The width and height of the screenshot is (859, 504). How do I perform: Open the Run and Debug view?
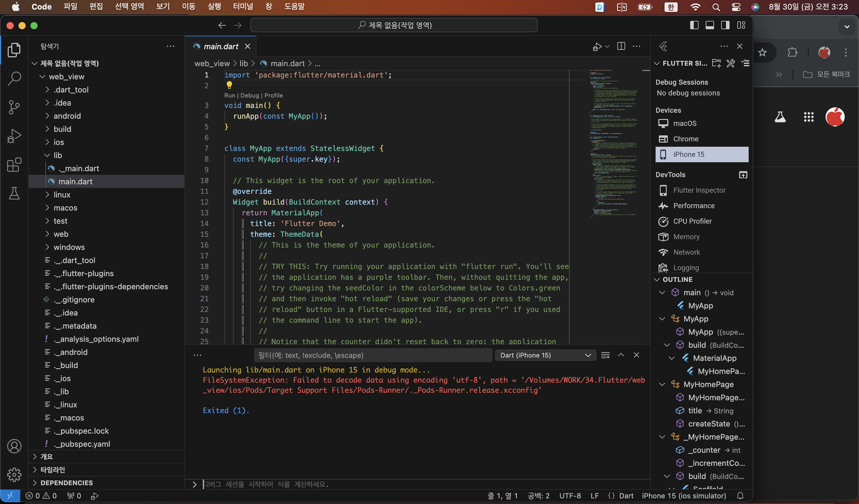point(14,136)
